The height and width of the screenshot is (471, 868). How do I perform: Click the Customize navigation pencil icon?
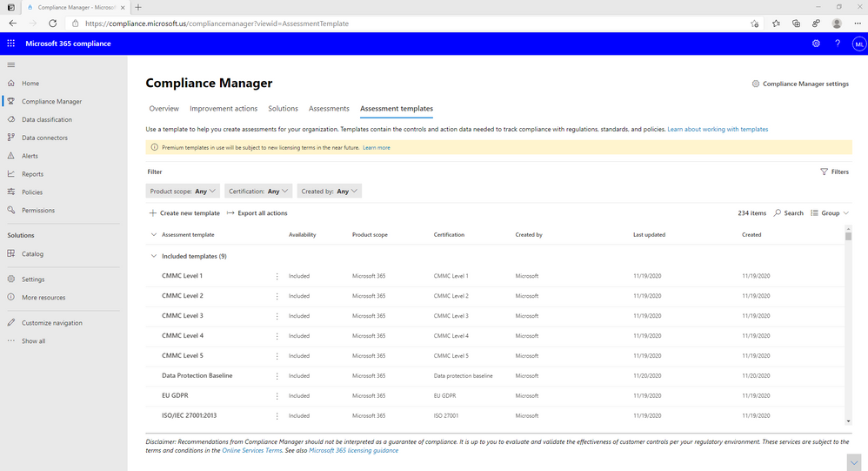click(11, 322)
